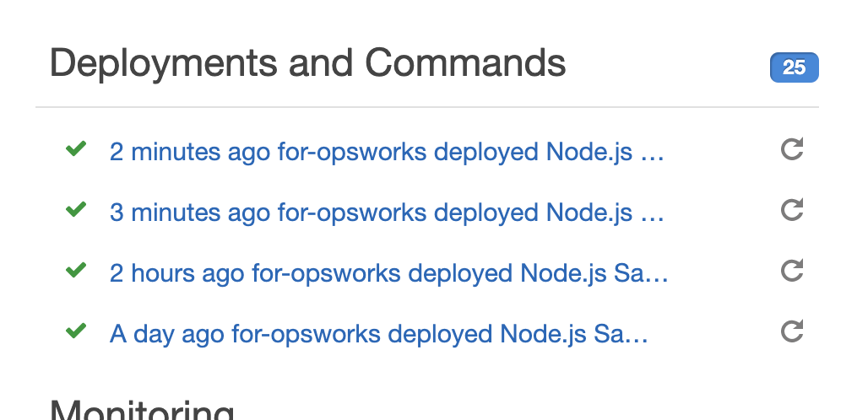Screen dimensions: 868x420
Task: Click "Node.js …" in the 2 minutes ago row
Action: [x=605, y=153]
